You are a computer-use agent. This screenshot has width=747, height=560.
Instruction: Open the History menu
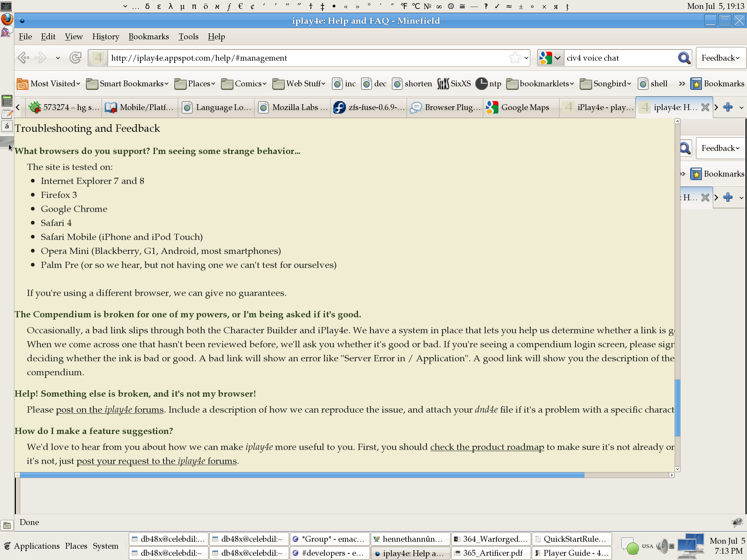pyautogui.click(x=105, y=37)
